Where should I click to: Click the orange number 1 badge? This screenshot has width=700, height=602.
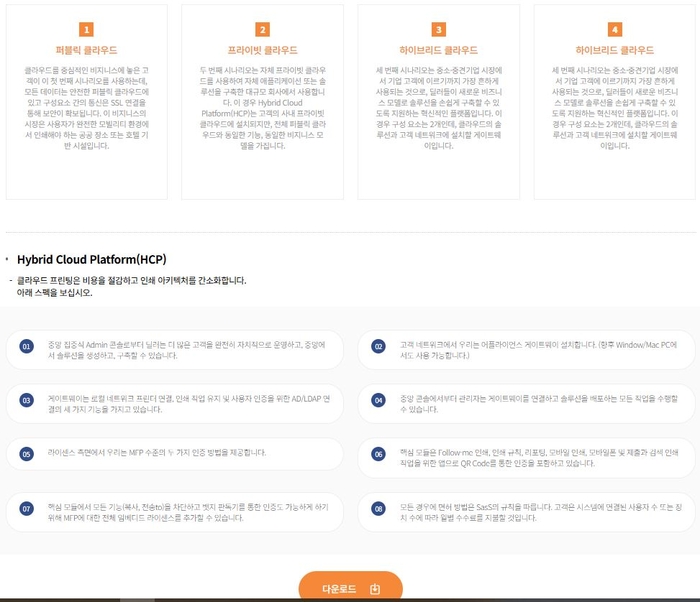tap(86, 29)
